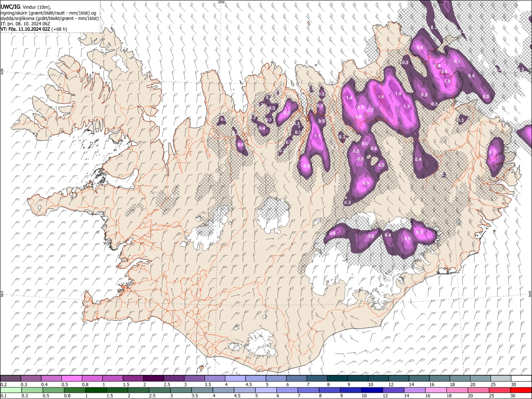532x399 pixels.
Task: Click the pale green 0.1 swatch in the lower rain legend
Action: pyautogui.click(x=10, y=390)
